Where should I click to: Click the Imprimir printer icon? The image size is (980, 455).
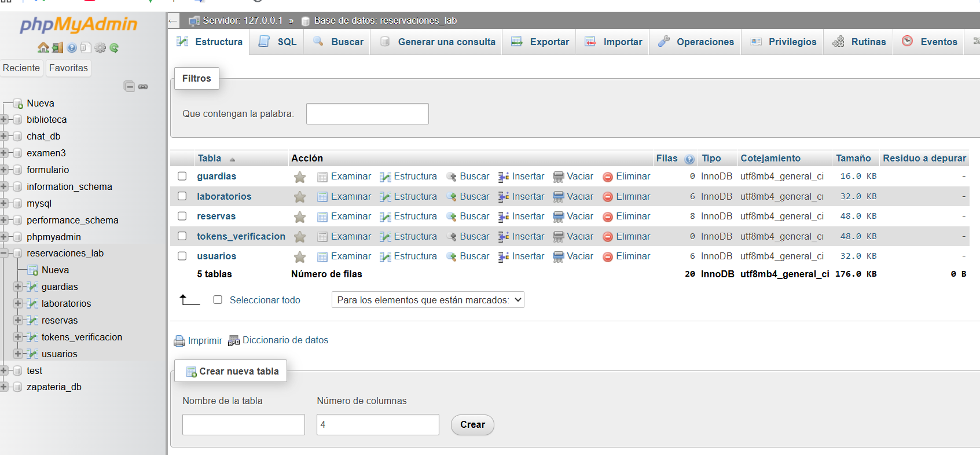click(x=179, y=341)
